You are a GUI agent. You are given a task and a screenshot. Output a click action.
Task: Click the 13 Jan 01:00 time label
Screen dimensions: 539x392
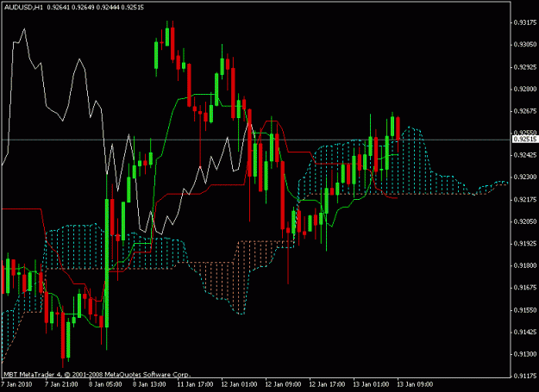[x=371, y=384]
